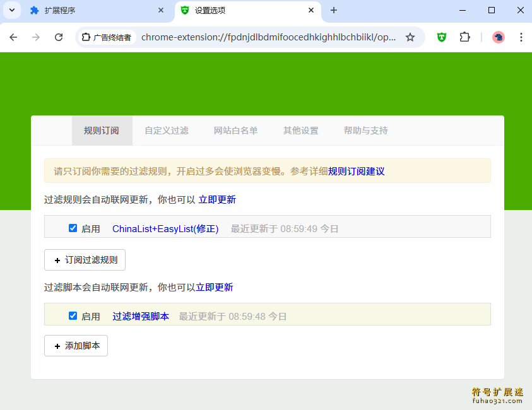Expand the tab search dropdown arrow
The width and height of the screenshot is (532, 410).
pyautogui.click(x=11, y=10)
